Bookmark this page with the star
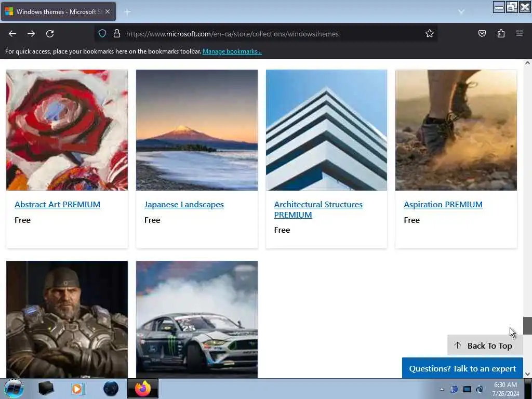Image resolution: width=532 pixels, height=399 pixels. (430, 33)
